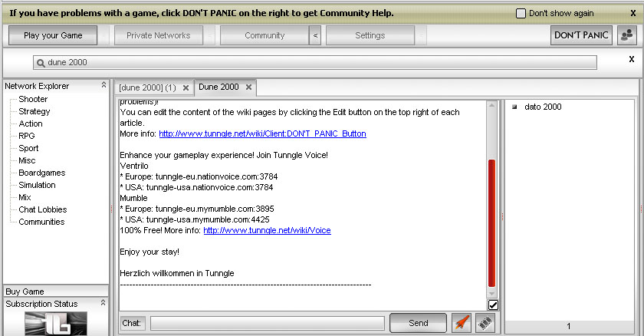644x336 pixels.
Task: Open the Settings section
Action: (370, 35)
